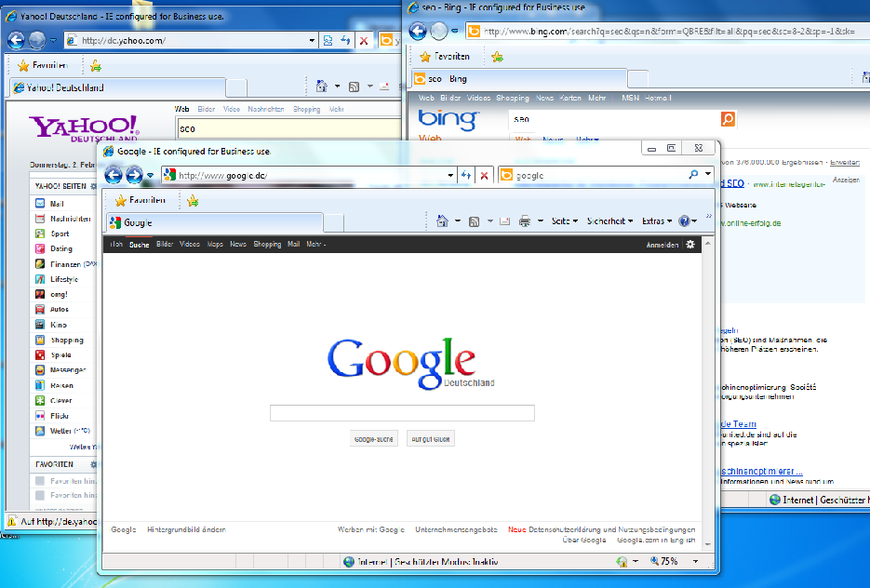Go forward in the Google window
The image size is (870, 588).
pos(134,175)
